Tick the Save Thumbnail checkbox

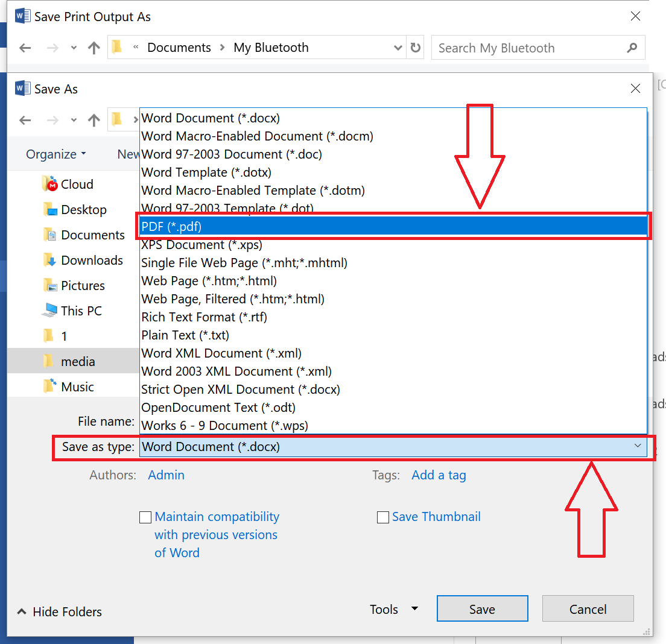(x=382, y=517)
